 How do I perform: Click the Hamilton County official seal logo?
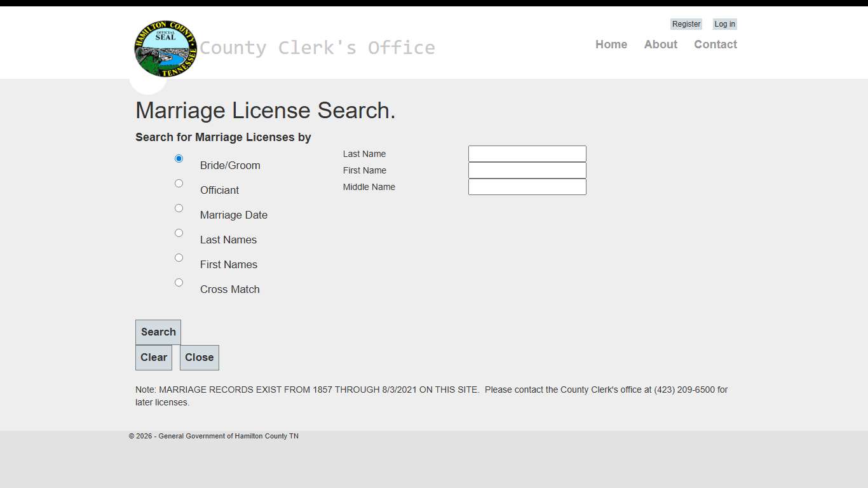point(165,49)
